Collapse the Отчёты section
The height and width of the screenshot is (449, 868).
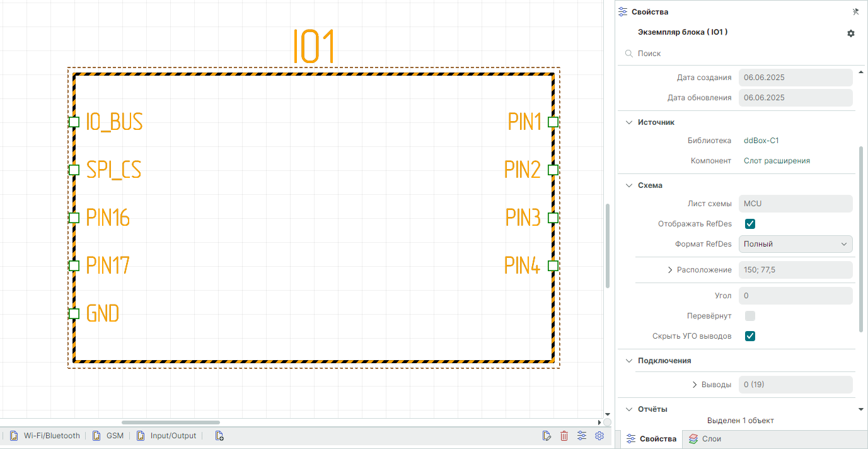tap(629, 409)
